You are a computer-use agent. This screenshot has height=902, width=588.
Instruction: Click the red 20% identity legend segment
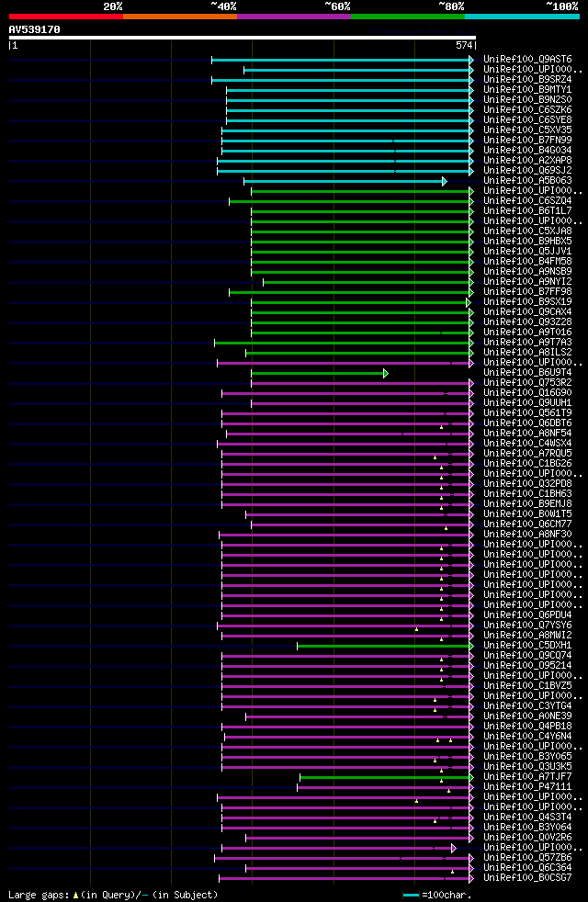pyautogui.click(x=66, y=17)
